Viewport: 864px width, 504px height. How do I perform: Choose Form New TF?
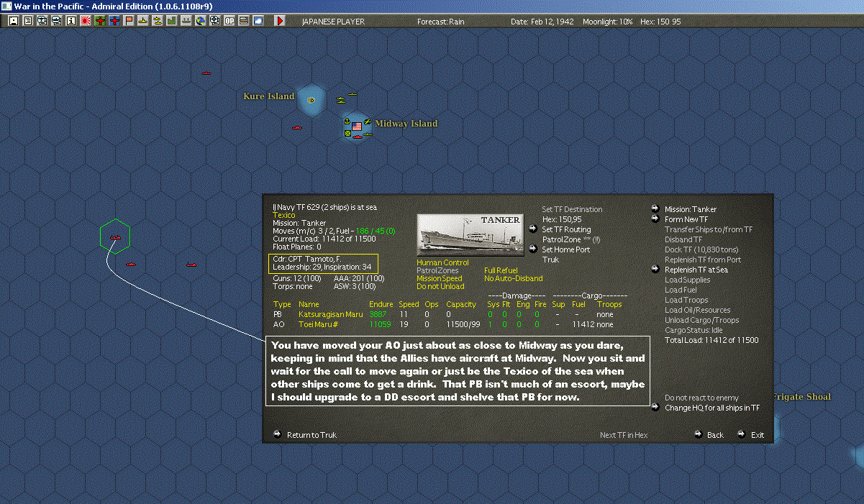pyautogui.click(x=686, y=219)
